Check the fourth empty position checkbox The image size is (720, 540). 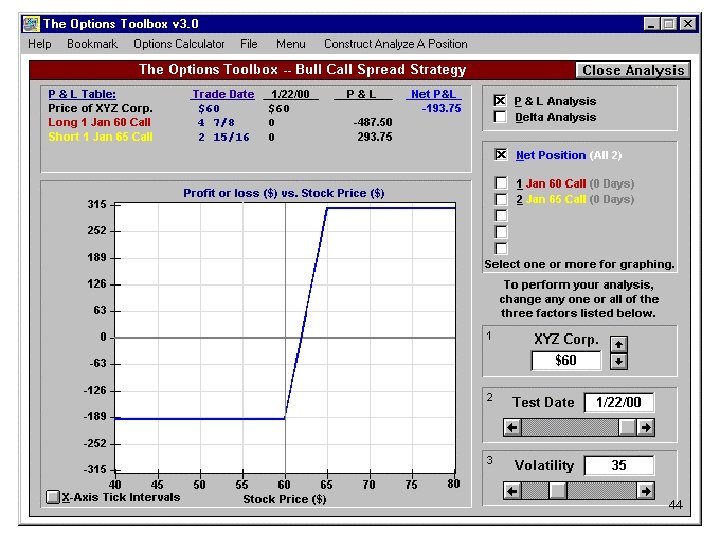(x=501, y=232)
